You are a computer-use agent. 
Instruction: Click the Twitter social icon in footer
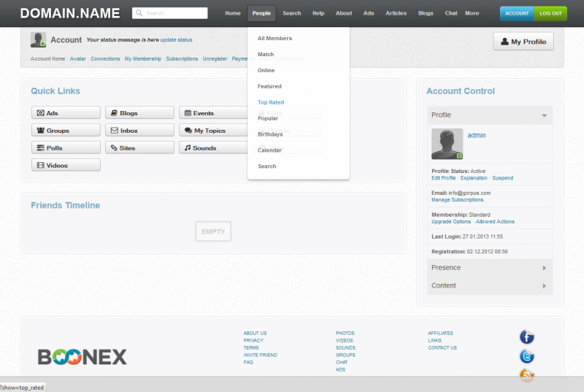pos(527,356)
